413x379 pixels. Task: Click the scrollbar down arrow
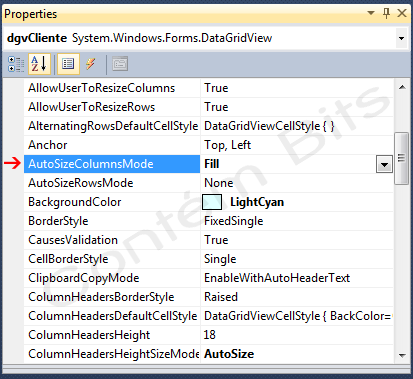(402, 355)
